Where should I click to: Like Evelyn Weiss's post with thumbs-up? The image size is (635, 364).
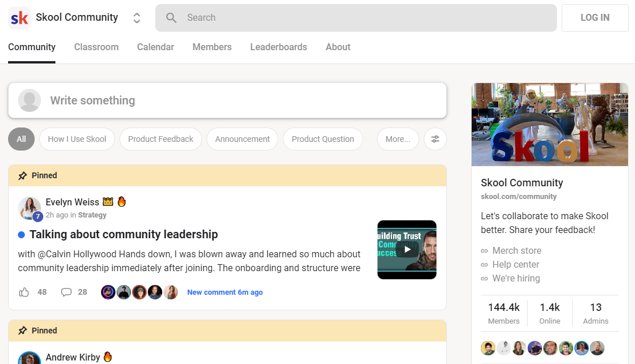tap(24, 292)
